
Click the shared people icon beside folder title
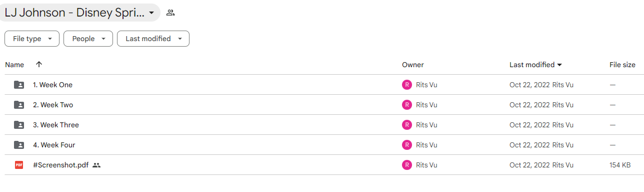[170, 13]
